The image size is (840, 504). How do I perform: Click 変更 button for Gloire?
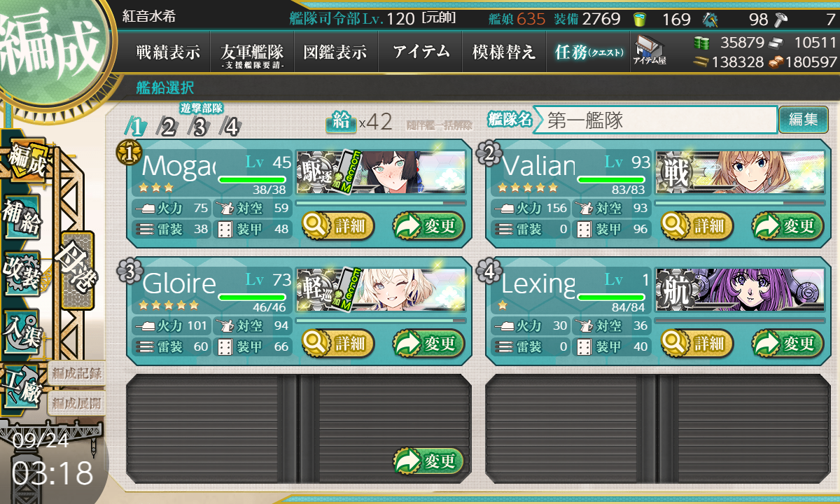pos(429,343)
